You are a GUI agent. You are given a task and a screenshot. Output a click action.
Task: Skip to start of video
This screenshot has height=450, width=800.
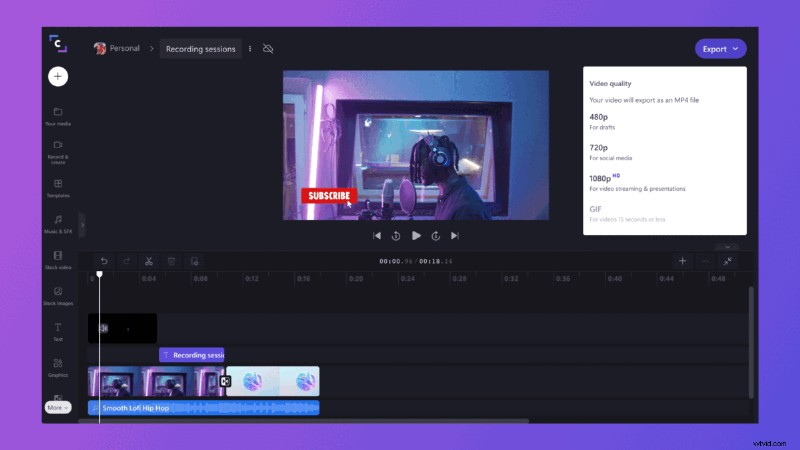pyautogui.click(x=377, y=236)
